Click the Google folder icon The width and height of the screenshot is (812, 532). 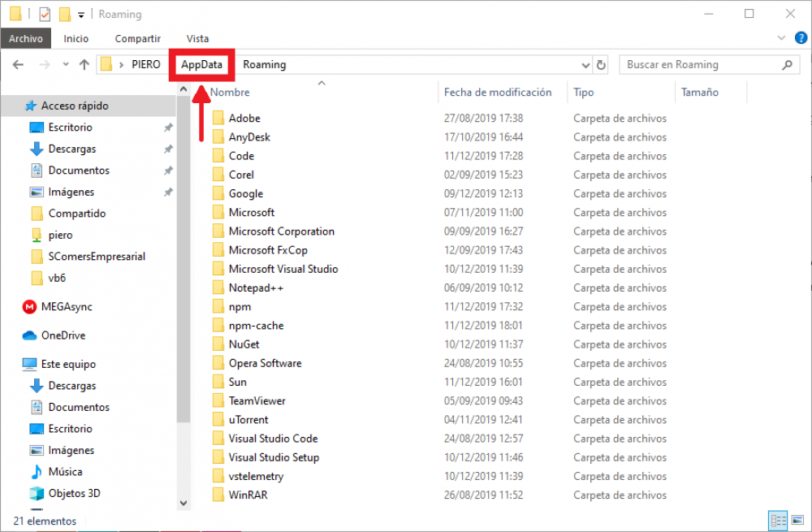[x=218, y=193]
